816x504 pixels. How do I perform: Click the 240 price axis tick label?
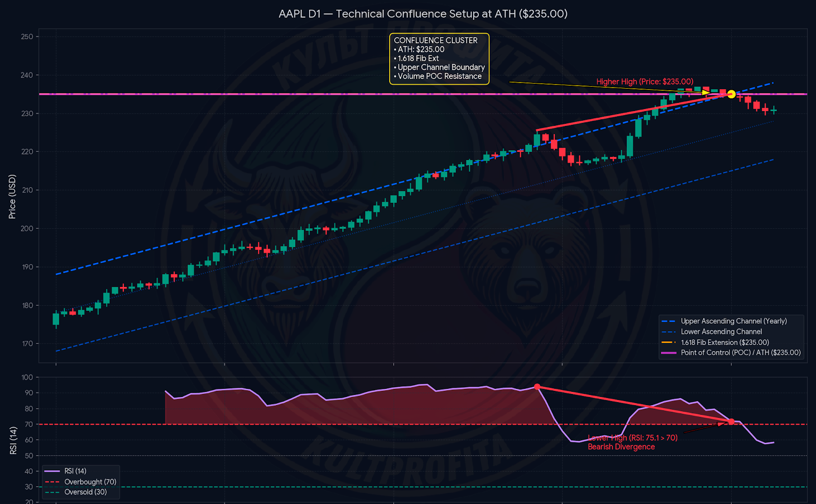(x=27, y=75)
